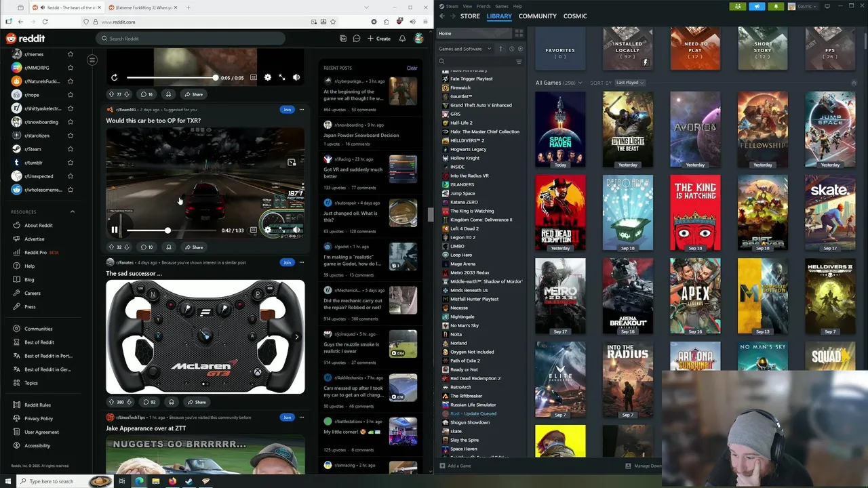This screenshot has height=488, width=868.
Task: Give award to the TXR post
Action: pyautogui.click(x=169, y=247)
